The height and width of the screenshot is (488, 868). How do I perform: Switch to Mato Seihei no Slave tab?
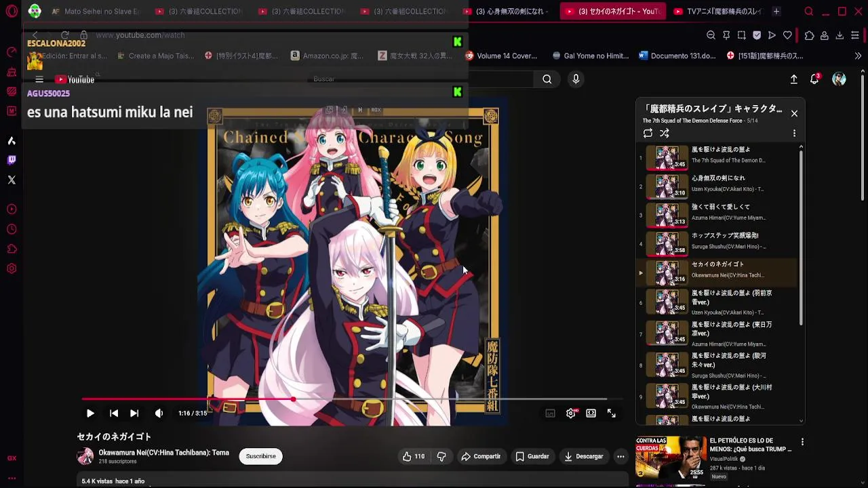pos(95,12)
